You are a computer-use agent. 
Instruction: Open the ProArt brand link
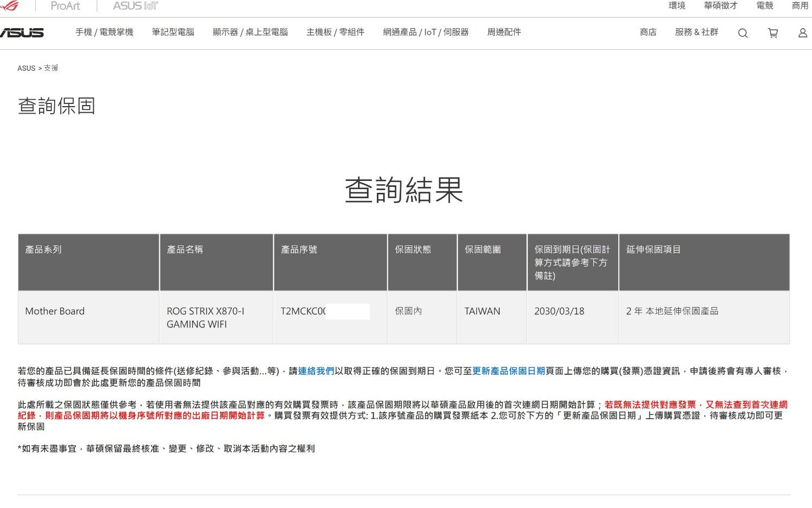(x=65, y=6)
